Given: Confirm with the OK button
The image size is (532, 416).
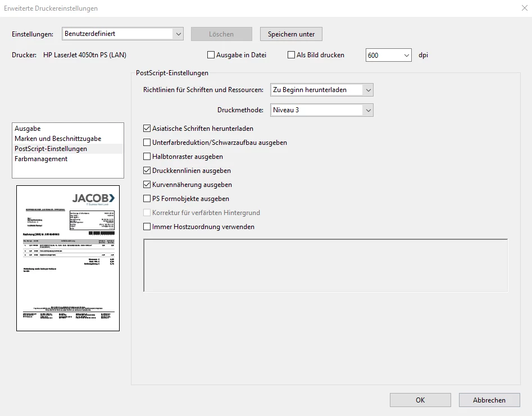Looking at the screenshot, I should (420, 400).
